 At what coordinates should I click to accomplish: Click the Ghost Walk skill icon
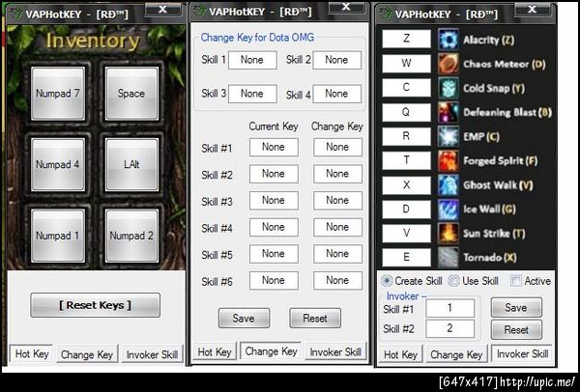click(x=449, y=185)
